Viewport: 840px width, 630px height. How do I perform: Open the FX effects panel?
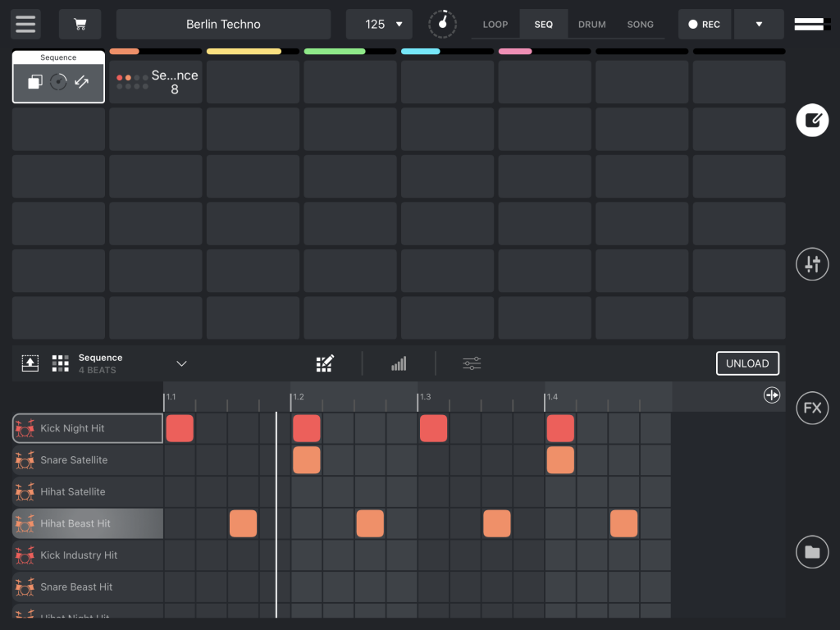(x=812, y=408)
